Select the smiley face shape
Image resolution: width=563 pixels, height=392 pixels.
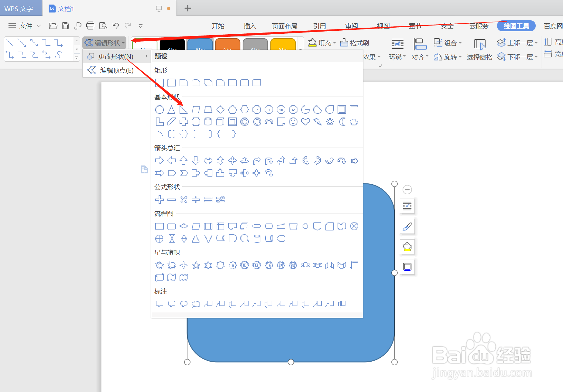[293, 122]
